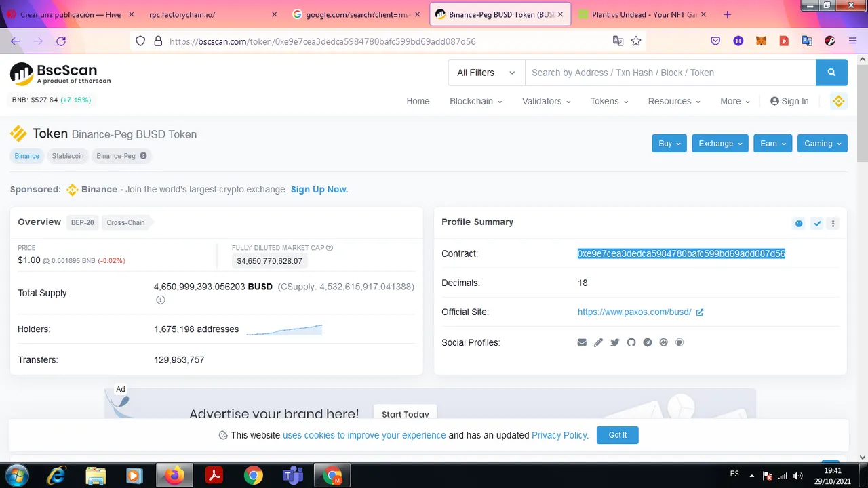Click the checkmark verified icon in Profile Summary
The width and height of the screenshot is (868, 488).
pyautogui.click(x=817, y=223)
